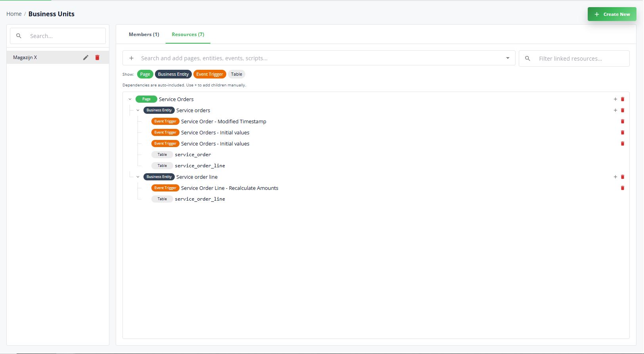Viewport: 644px width, 354px height.
Task: Add a child to the Service order line entity
Action: (615, 177)
